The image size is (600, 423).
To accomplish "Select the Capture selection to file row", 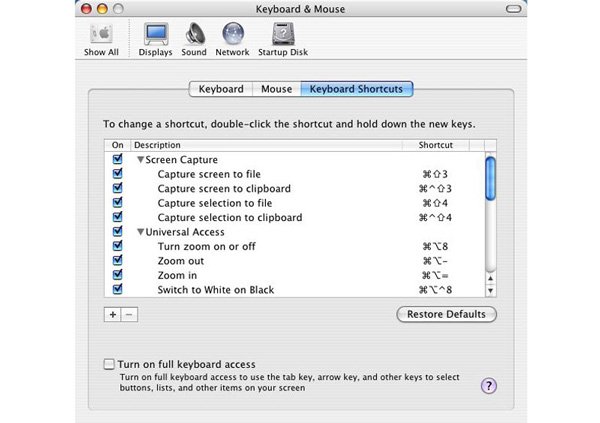I will pyautogui.click(x=295, y=203).
